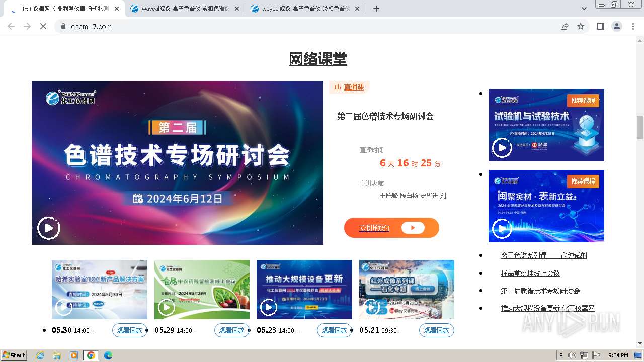Play the 中农药残留检测 video thumbnail
Viewport: 644px width, 362px height.
click(x=166, y=307)
